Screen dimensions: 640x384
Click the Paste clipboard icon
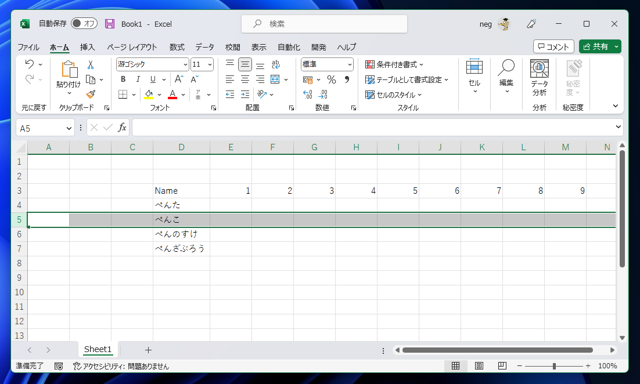tap(69, 69)
